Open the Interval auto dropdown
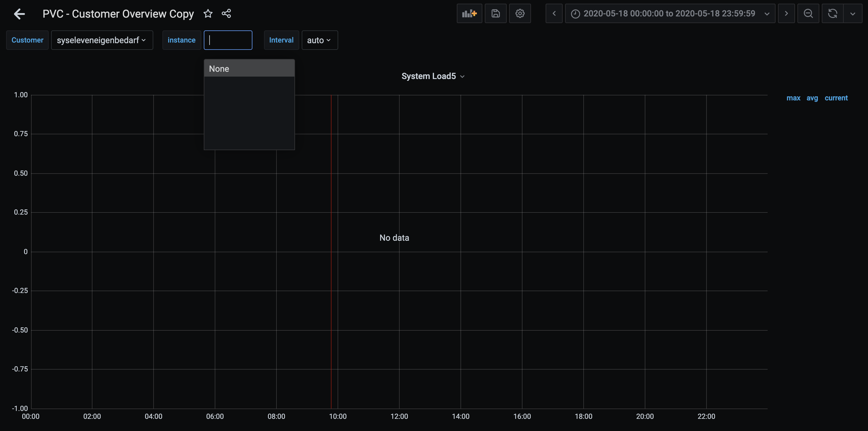 [319, 40]
